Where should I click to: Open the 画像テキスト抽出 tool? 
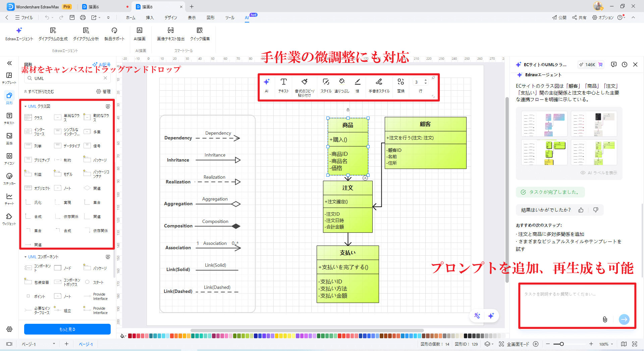coord(170,34)
